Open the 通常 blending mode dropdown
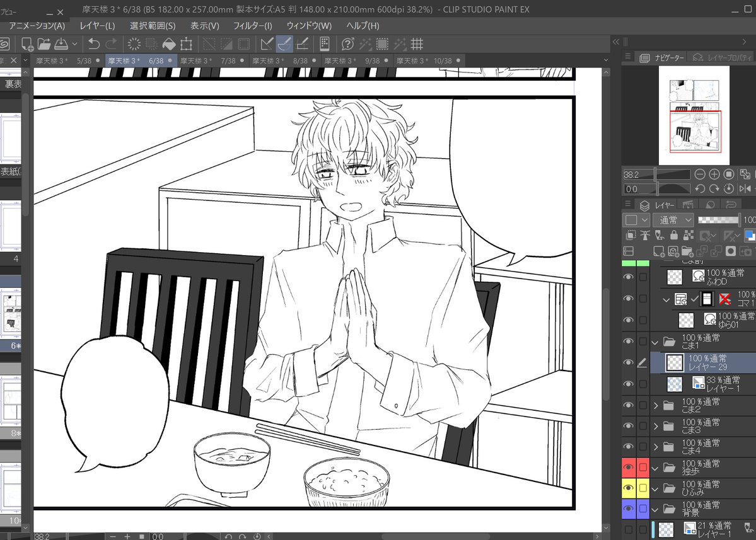The width and height of the screenshot is (756, 540). pos(673,220)
